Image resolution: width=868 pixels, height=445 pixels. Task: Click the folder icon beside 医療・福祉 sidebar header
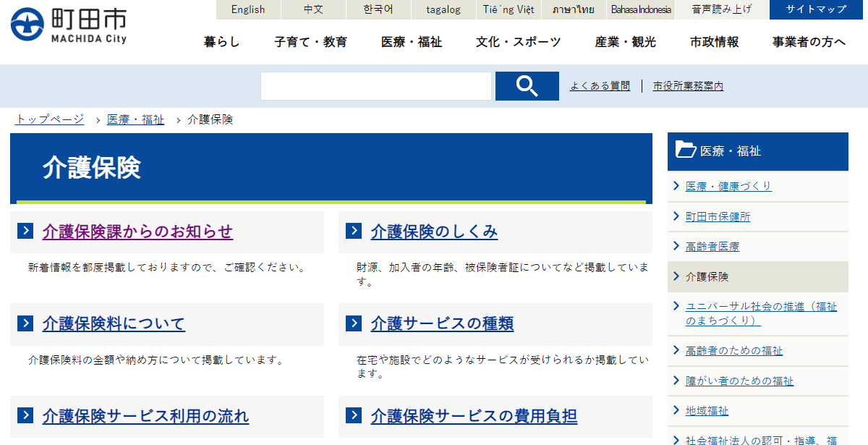685,150
